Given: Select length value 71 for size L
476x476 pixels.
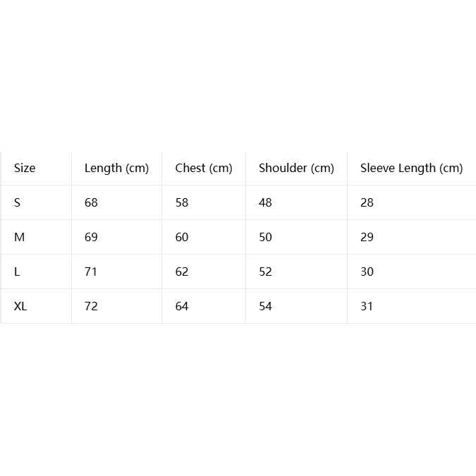Looking at the screenshot, I should point(90,271).
